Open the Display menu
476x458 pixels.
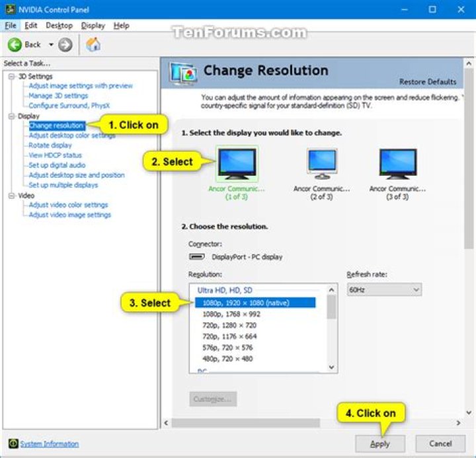point(93,26)
